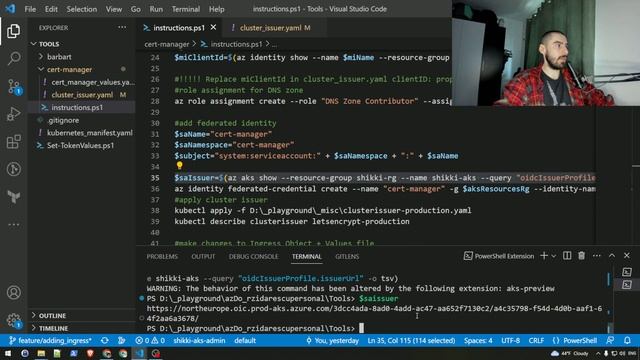The image size is (640, 360).
Task: Switch to the PROBLEMS panel tab
Action: [x=162, y=256]
